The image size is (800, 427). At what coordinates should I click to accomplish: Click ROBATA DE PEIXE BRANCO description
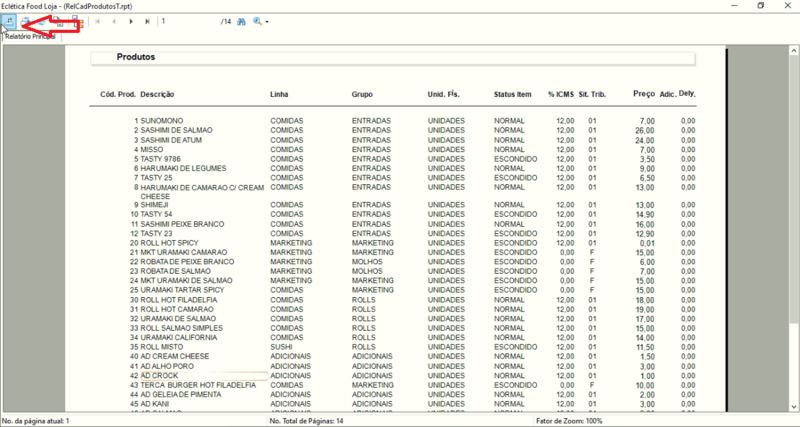click(x=187, y=262)
